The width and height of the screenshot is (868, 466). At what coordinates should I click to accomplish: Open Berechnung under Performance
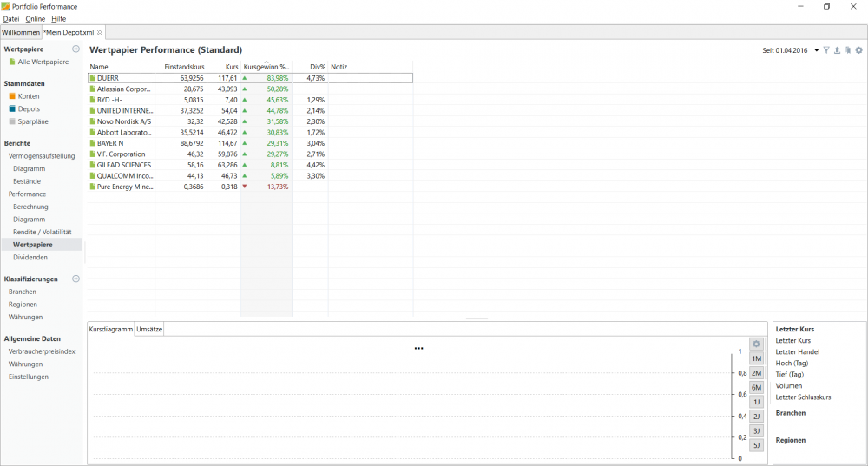point(30,207)
